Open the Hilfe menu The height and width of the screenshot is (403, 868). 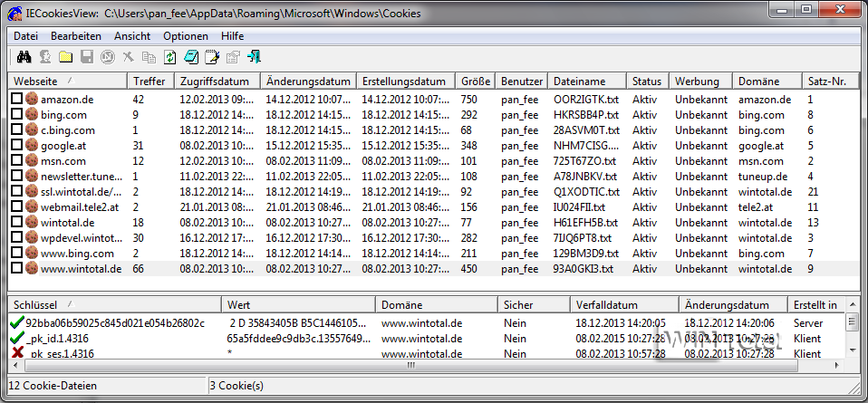pos(233,36)
